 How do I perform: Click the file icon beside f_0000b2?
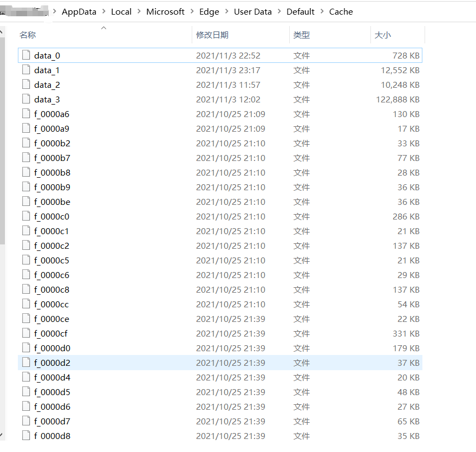tap(26, 143)
